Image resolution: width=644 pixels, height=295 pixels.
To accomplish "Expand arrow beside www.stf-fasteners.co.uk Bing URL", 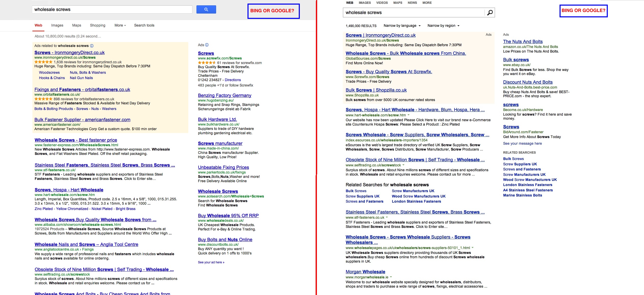I will pos(387,217).
